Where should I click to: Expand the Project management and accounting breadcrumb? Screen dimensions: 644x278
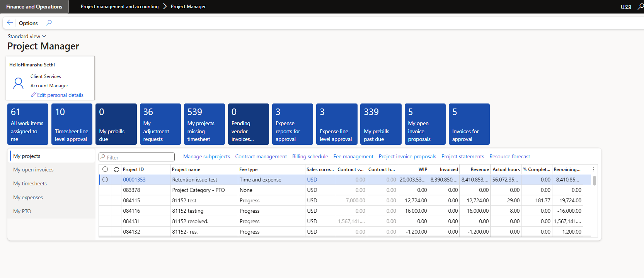[119, 7]
